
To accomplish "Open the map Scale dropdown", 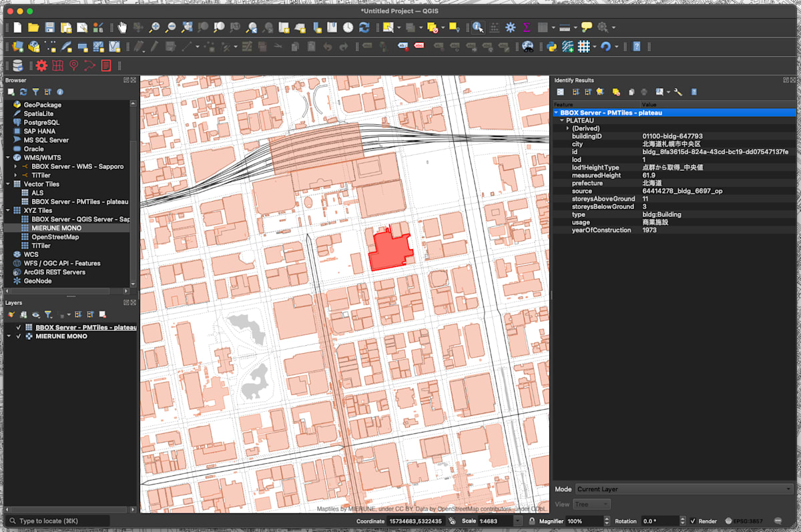I will click(x=517, y=521).
